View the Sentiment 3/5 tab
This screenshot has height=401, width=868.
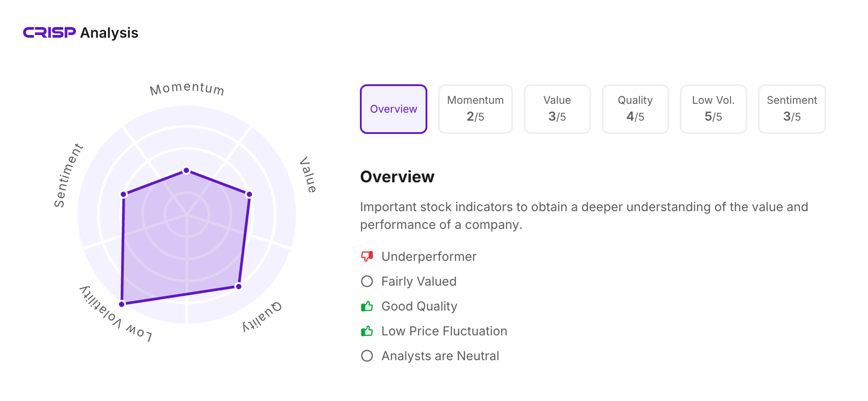792,109
